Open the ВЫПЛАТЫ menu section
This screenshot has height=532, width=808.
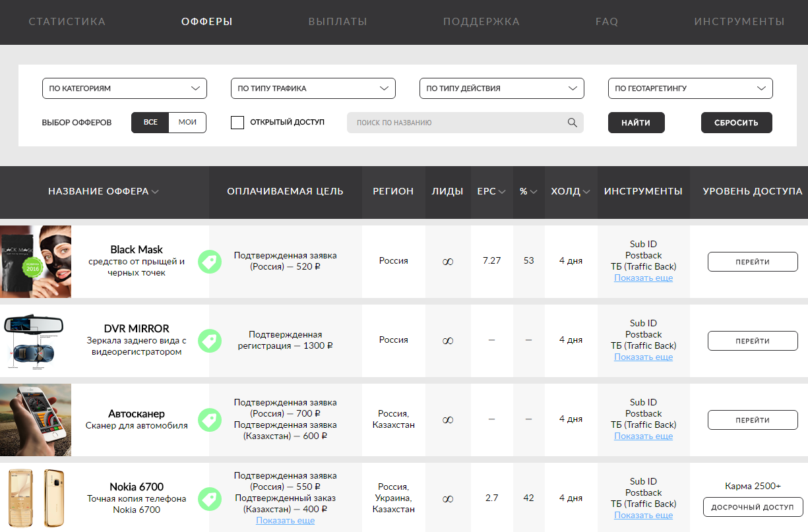pos(338,22)
